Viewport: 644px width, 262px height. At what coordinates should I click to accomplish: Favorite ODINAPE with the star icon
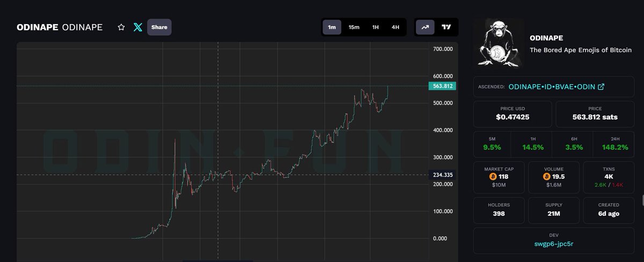tap(121, 27)
